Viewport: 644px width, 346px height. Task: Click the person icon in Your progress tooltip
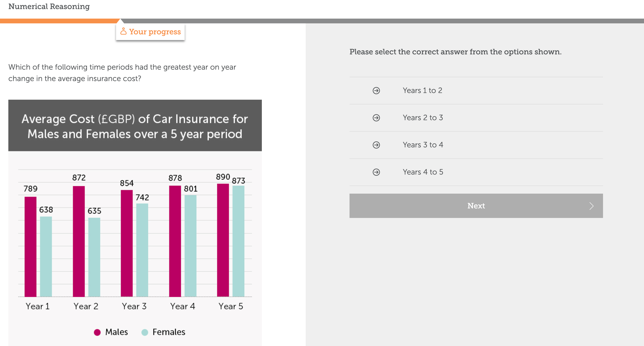tap(123, 31)
